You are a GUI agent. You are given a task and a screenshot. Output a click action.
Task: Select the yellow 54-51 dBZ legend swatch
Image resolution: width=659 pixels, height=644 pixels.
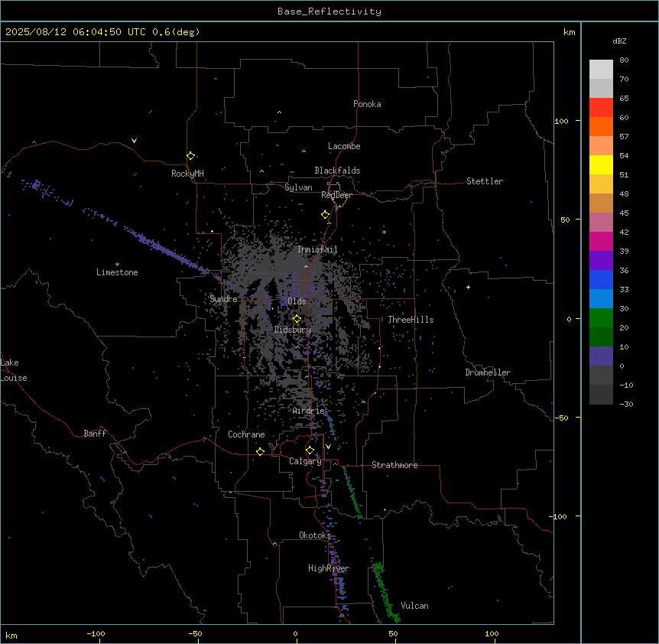[x=601, y=164]
